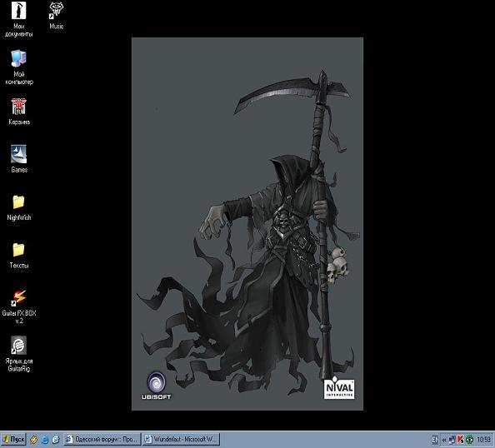Viewport: 495px width, 448px height.
Task: Switch to Одесский форум taskbar window
Action: [102, 439]
